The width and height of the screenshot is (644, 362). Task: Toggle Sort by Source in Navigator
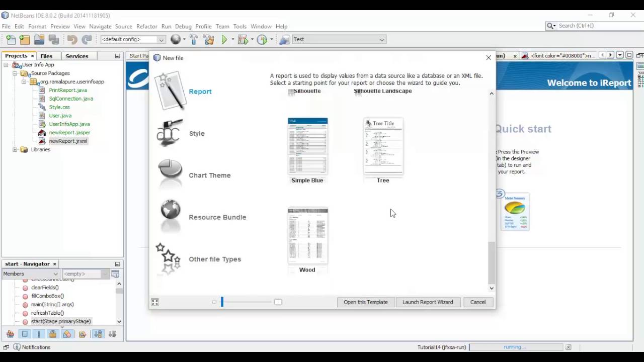coord(112,334)
